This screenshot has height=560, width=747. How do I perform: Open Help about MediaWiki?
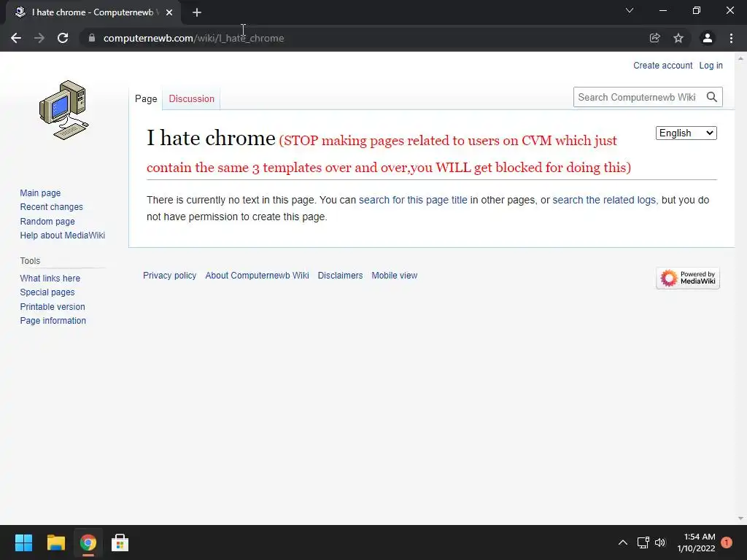pyautogui.click(x=63, y=236)
